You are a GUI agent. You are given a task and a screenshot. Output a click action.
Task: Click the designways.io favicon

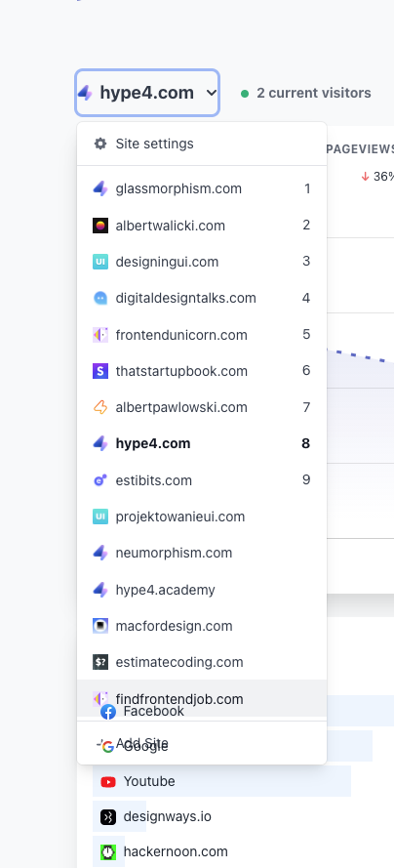pos(108,816)
